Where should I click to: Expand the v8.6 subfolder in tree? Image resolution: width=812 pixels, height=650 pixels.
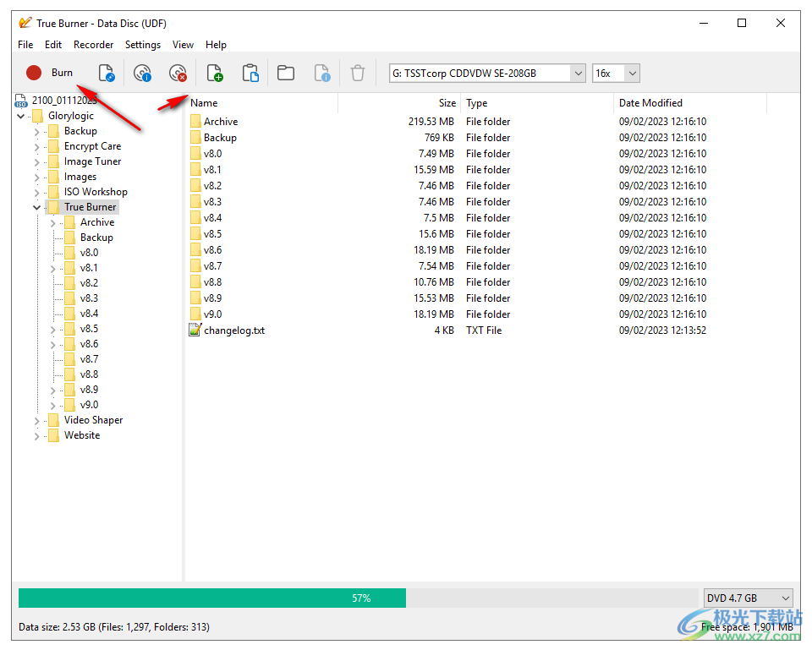click(52, 345)
